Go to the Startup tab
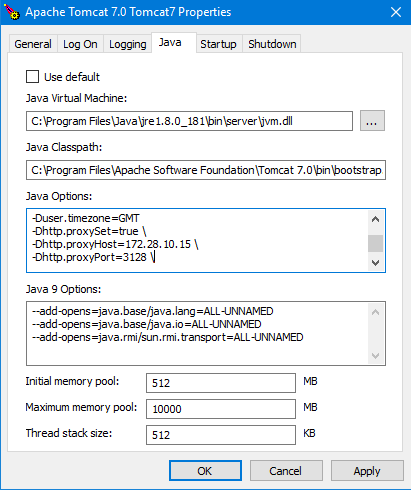The height and width of the screenshot is (490, 411). [218, 44]
